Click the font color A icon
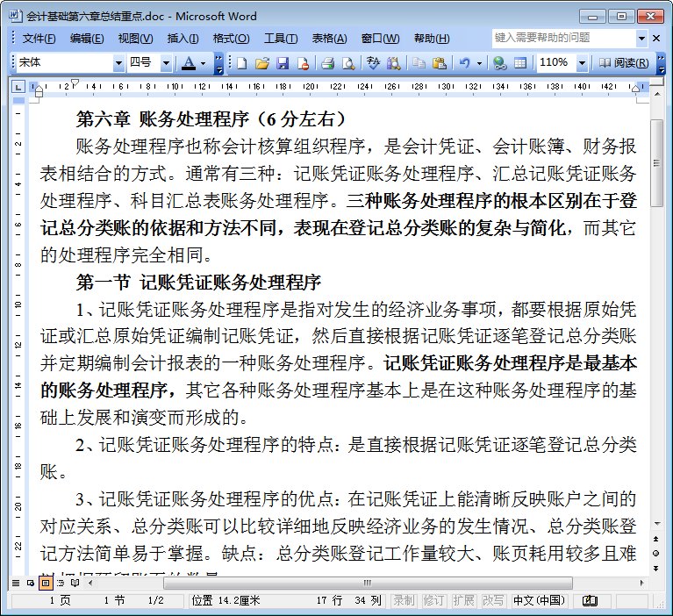This screenshot has width=673, height=616. tap(189, 63)
